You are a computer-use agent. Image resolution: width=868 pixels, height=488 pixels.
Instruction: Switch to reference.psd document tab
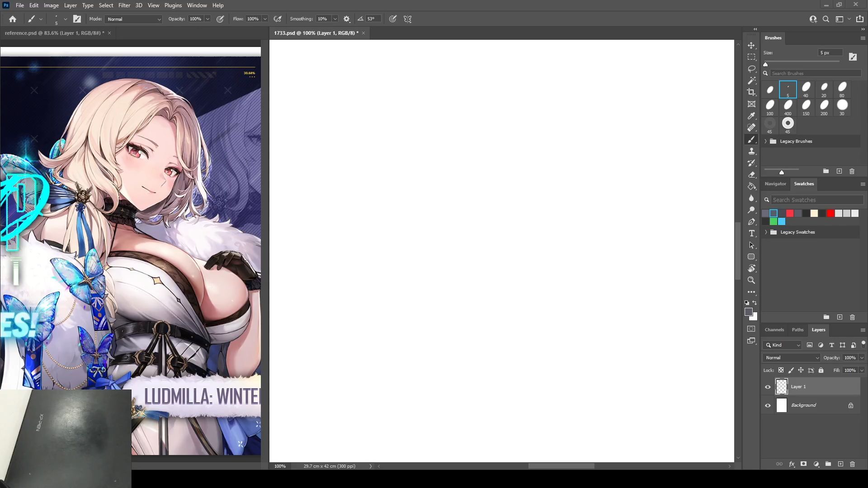click(54, 33)
